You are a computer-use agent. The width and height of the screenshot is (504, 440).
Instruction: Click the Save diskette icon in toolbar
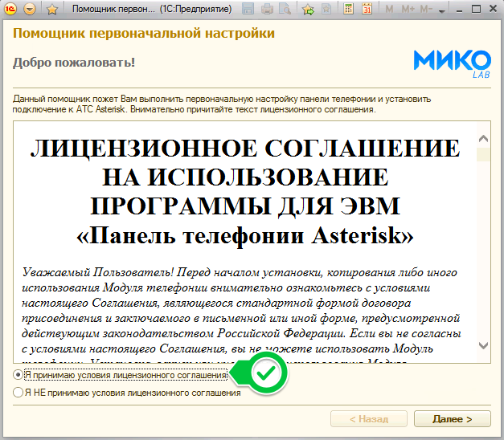pos(248,9)
